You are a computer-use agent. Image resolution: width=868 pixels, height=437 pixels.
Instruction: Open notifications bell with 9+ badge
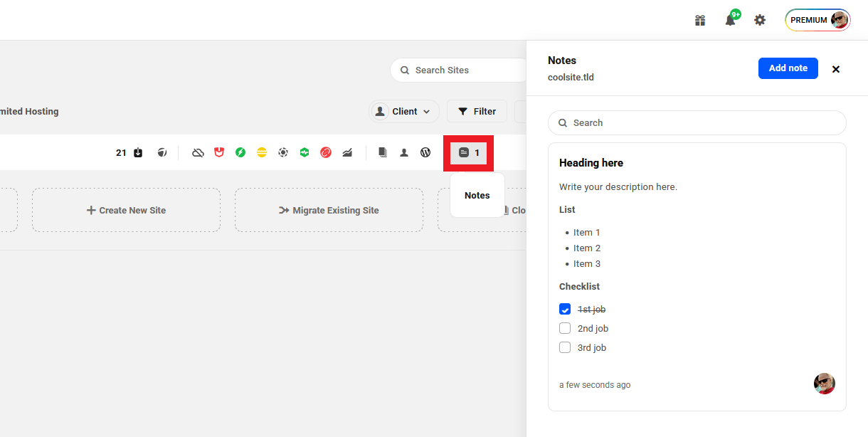[731, 19]
